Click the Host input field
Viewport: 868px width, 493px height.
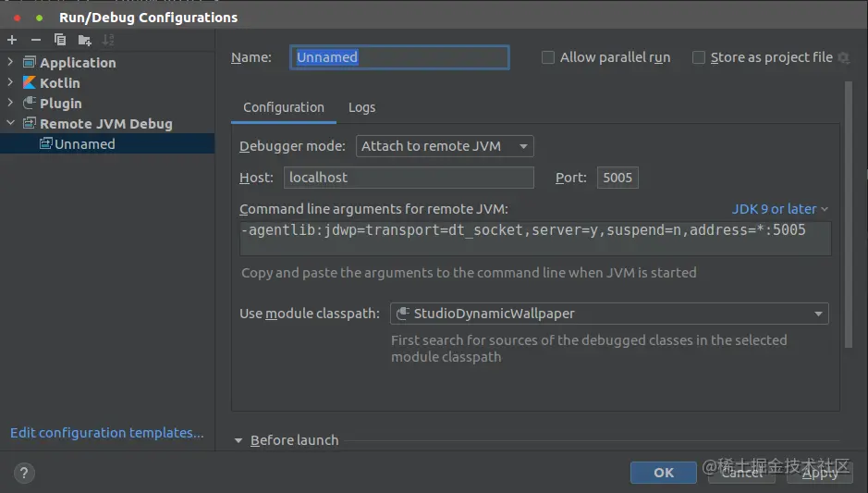408,178
